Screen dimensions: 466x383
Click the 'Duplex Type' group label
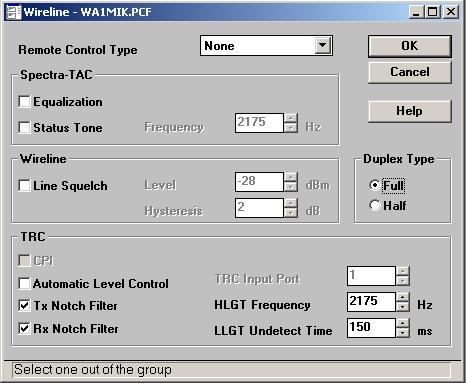click(x=399, y=159)
